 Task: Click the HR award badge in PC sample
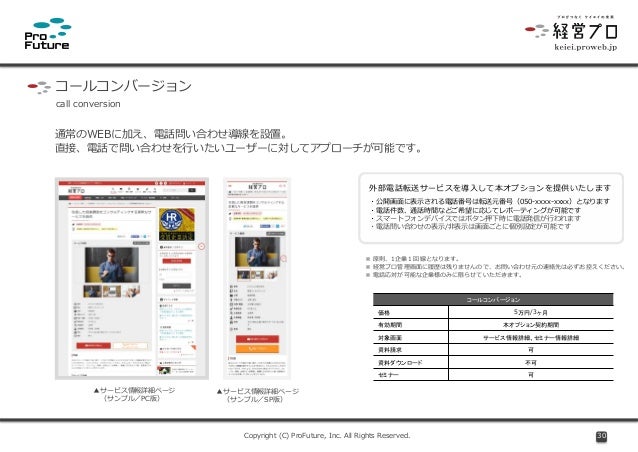click(x=177, y=224)
